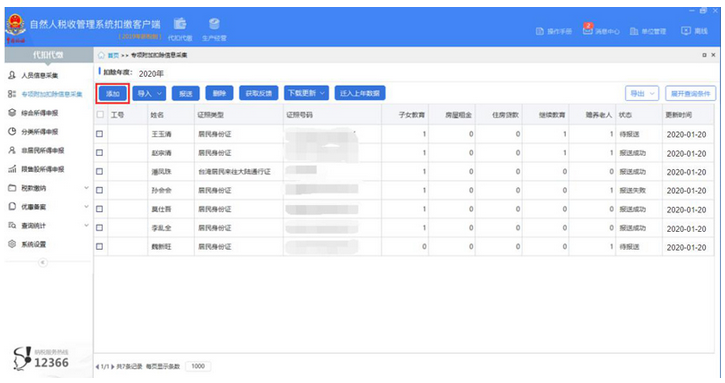Sort by the 子女教育 column header

412,115
